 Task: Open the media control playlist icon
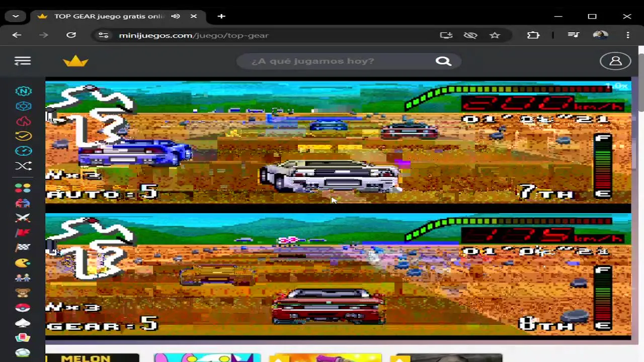574,35
